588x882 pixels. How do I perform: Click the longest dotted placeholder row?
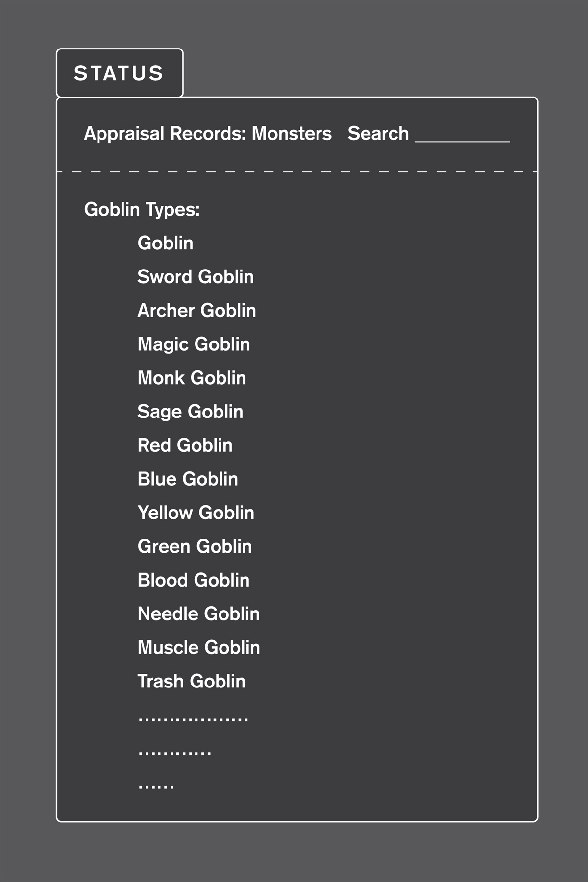coord(193,719)
